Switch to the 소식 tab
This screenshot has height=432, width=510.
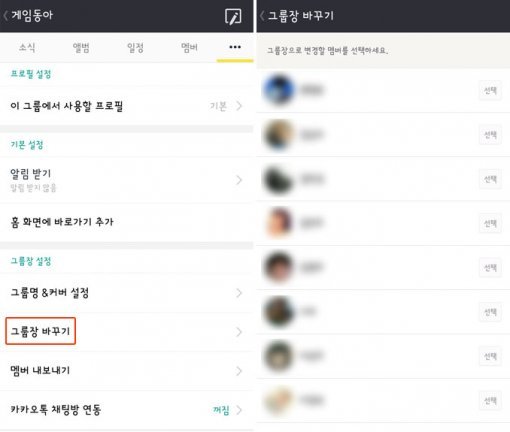click(x=27, y=47)
